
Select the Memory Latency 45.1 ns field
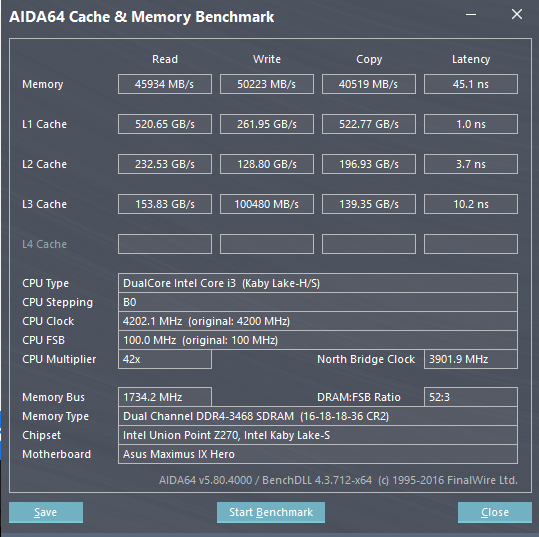[471, 84]
